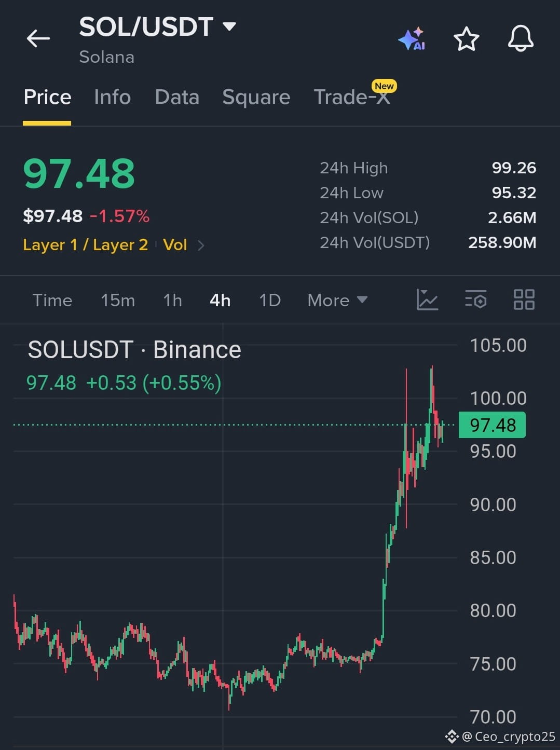Open chart settings icon beside indicators
Image resolution: width=560 pixels, height=750 pixels.
(x=475, y=299)
